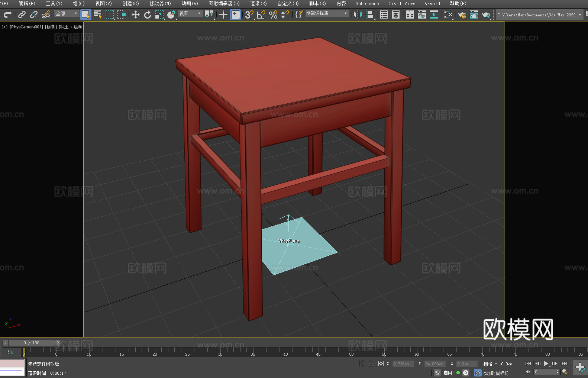
Task: Click Edit Named Selection Sets icon
Action: click(299, 14)
